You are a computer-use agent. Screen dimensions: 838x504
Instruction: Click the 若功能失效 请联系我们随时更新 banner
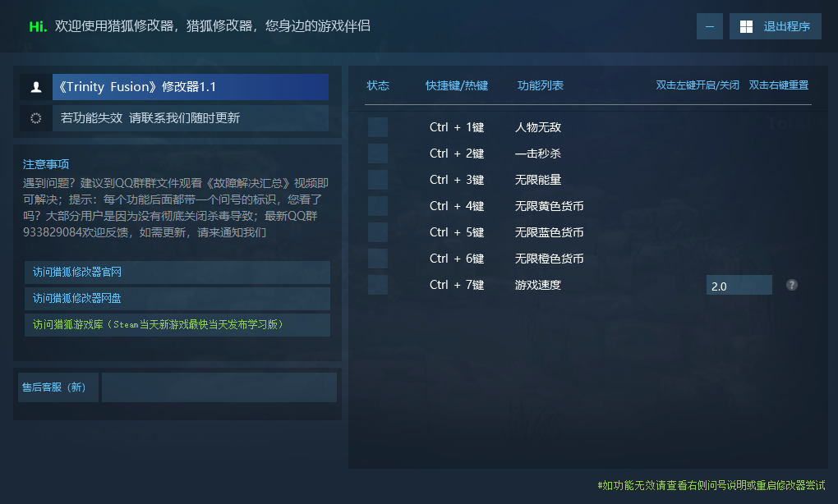(x=191, y=118)
